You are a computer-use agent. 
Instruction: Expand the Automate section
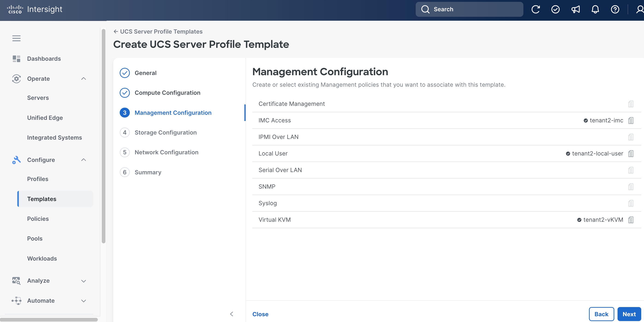[84, 301]
